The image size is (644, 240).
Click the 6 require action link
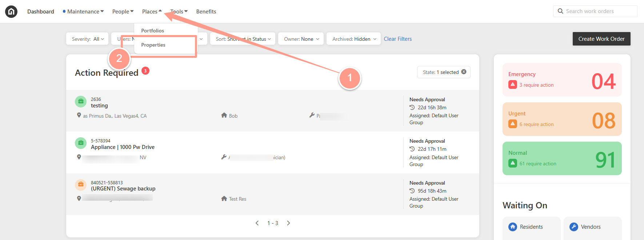click(536, 124)
